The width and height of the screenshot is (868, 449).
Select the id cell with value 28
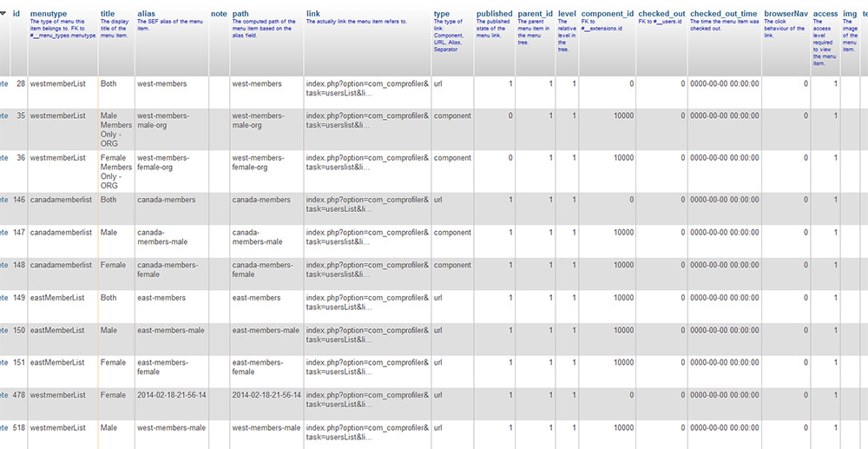coord(21,83)
